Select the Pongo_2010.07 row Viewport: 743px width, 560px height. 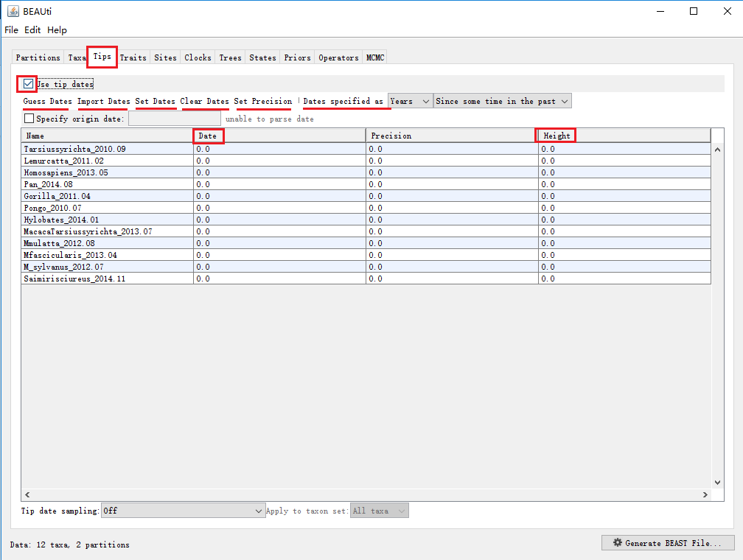366,208
